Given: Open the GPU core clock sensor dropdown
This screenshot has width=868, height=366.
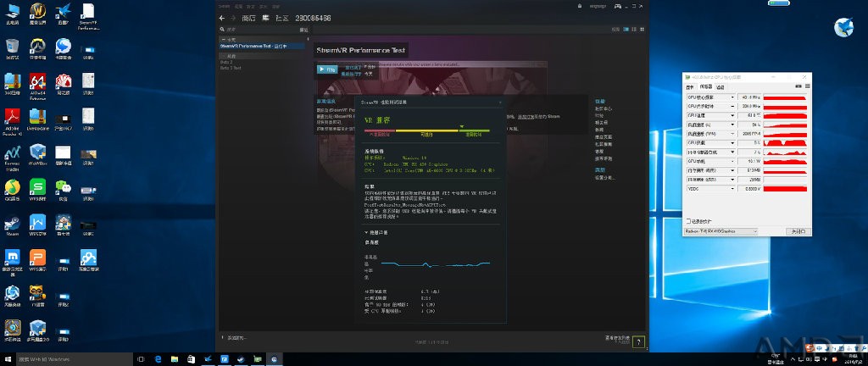Looking at the screenshot, I should pyautogui.click(x=733, y=97).
